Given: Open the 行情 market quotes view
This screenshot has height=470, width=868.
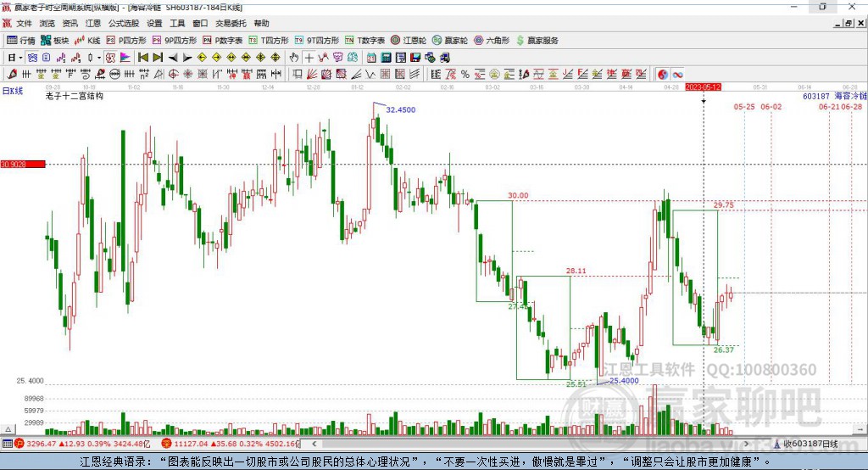Looking at the screenshot, I should pyautogui.click(x=20, y=40).
